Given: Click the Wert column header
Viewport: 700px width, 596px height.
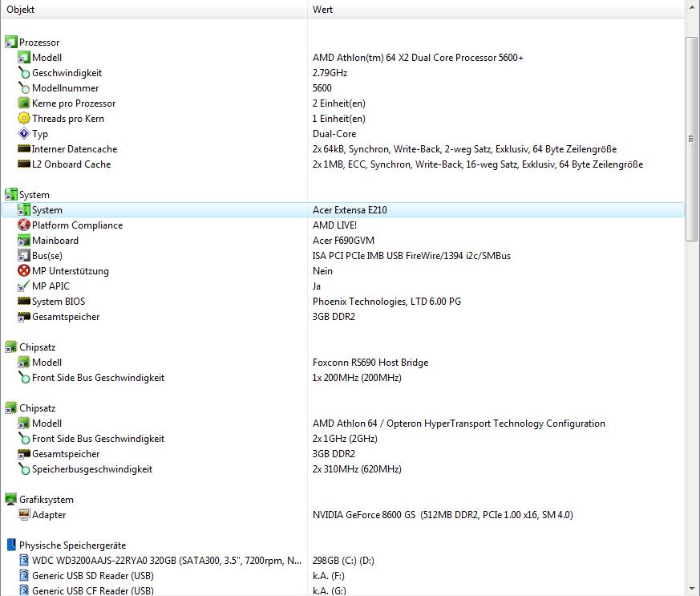Looking at the screenshot, I should (x=496, y=10).
